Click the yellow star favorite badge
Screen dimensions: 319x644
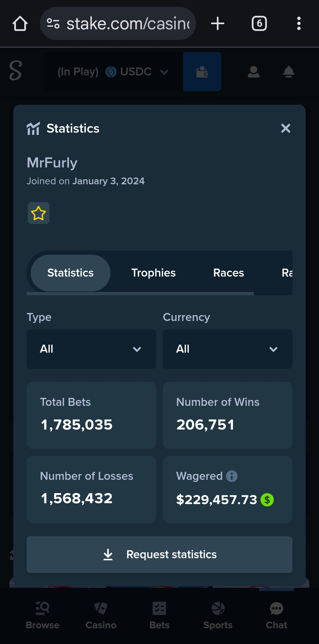pos(38,213)
